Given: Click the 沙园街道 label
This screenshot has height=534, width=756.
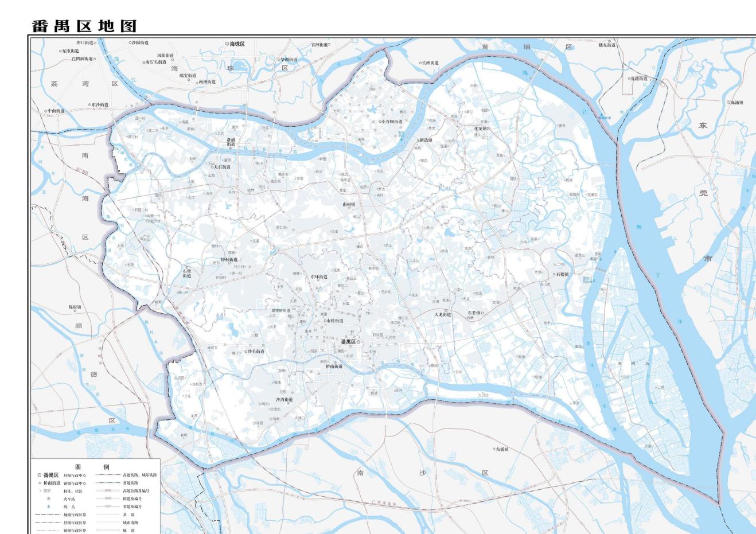Looking at the screenshot, I should click(x=141, y=42).
